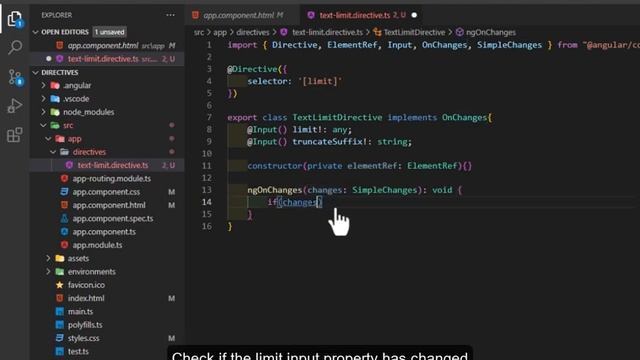Click 'text-limit.directive.ts' in the breadcrumb

[x=327, y=32]
